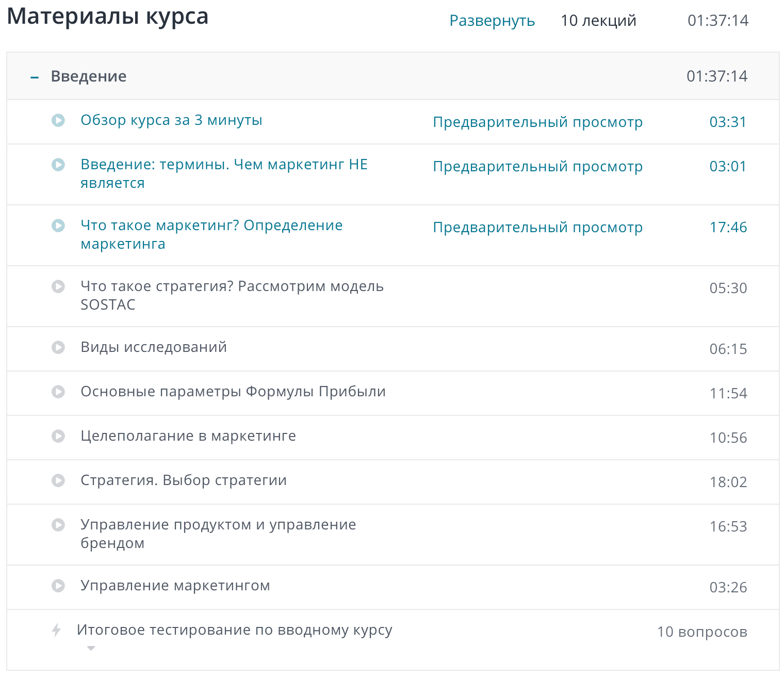Screen dimensions: 784x677
Task: Click play icon for 'Стратегия. Выбор стратегии'
Action: coord(58,480)
